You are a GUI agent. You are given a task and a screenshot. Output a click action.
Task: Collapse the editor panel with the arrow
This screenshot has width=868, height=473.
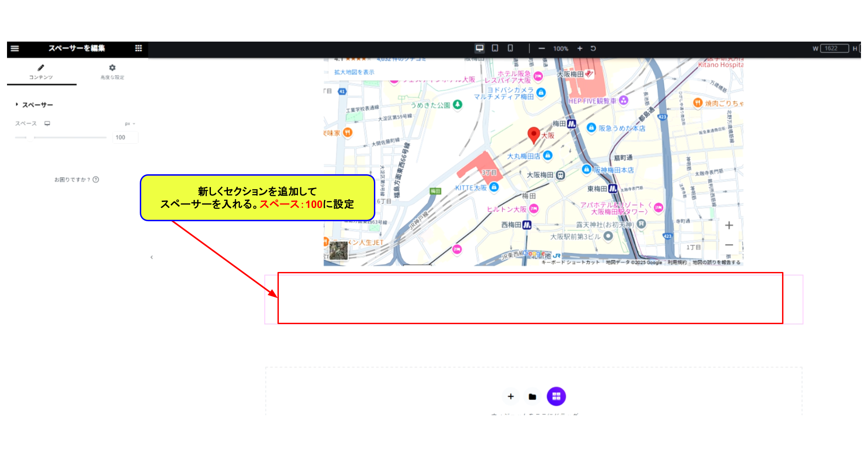pos(152,257)
